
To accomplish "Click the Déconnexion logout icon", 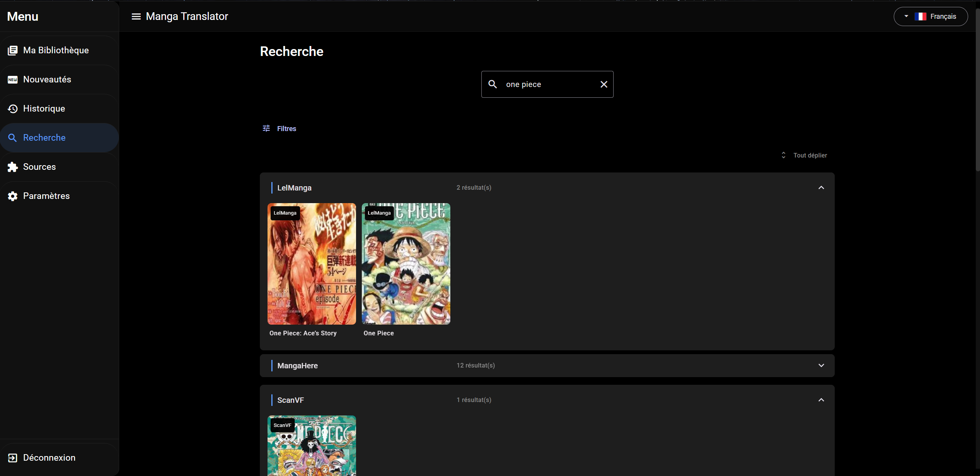I will [x=13, y=458].
